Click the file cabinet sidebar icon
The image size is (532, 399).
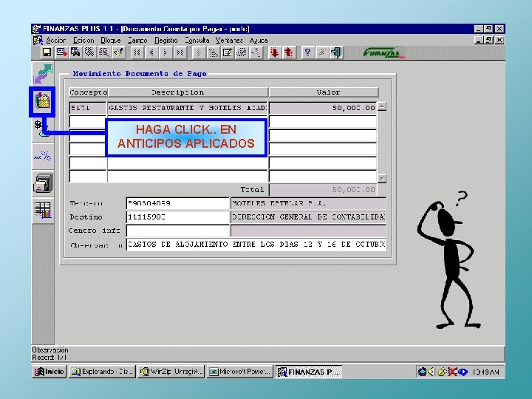coord(43,183)
